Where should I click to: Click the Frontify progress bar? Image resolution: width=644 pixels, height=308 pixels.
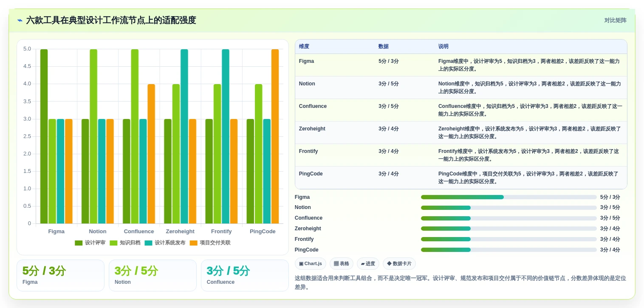click(509, 239)
